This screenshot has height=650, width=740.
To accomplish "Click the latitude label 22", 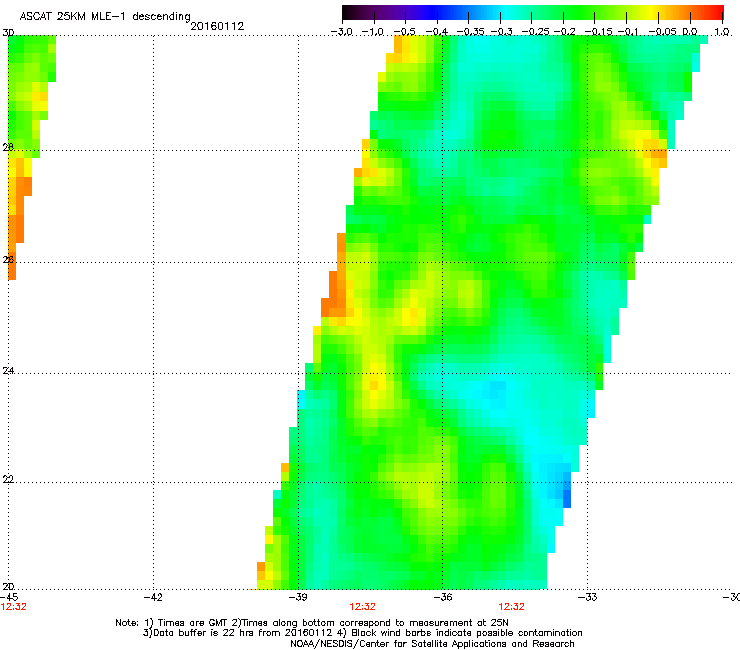I will click(8, 480).
